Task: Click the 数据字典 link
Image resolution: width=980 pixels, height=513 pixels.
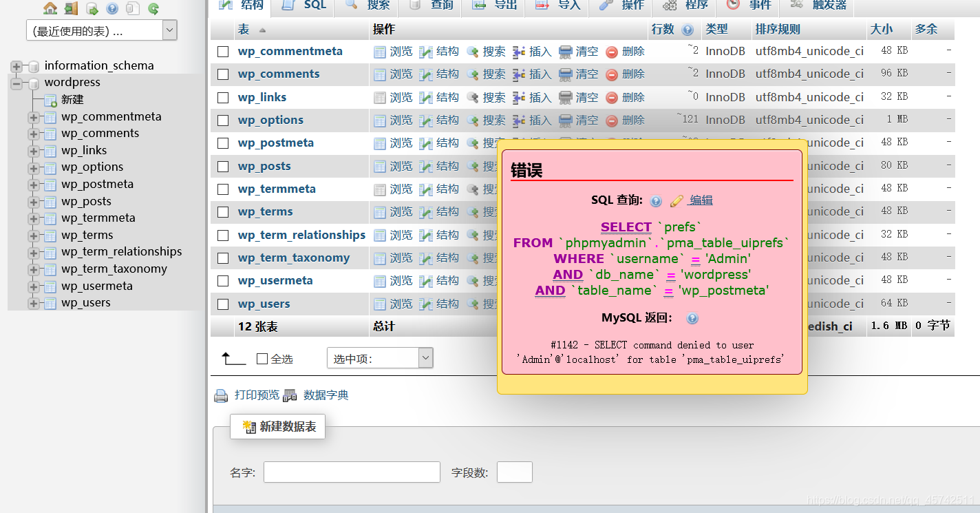Action: 326,395
